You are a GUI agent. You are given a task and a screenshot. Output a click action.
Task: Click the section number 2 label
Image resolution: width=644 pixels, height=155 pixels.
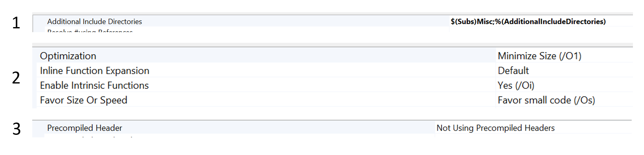click(x=16, y=78)
